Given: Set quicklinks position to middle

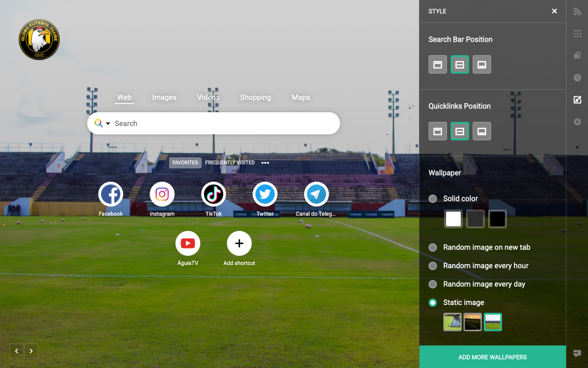Looking at the screenshot, I should tap(460, 131).
